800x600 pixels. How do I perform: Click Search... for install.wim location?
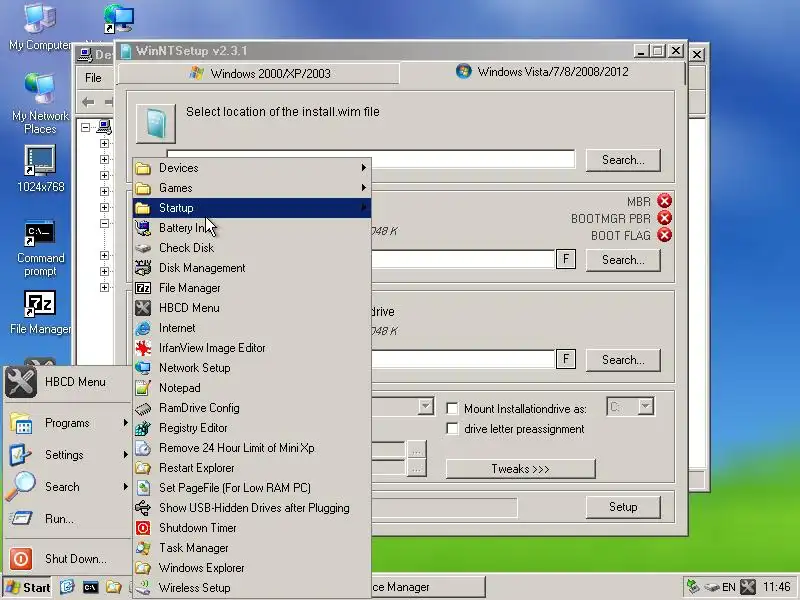tap(623, 160)
